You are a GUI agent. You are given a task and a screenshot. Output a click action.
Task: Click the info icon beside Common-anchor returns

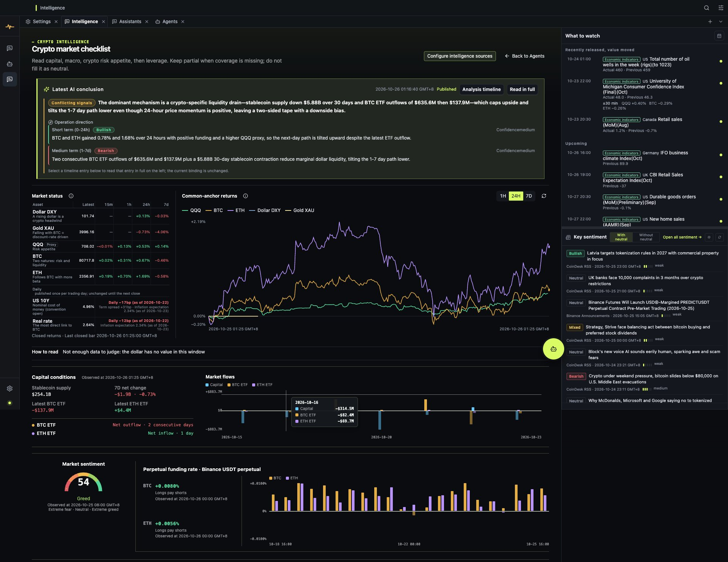(x=245, y=196)
